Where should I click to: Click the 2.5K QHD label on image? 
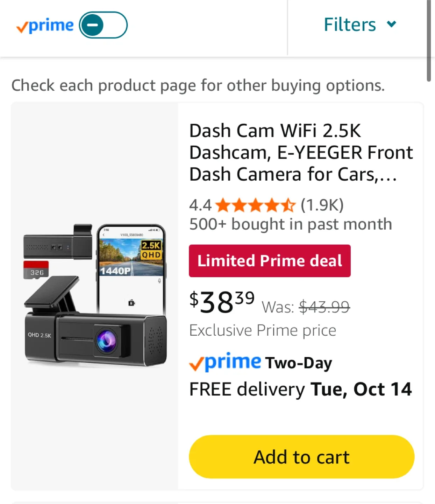pyautogui.click(x=151, y=250)
